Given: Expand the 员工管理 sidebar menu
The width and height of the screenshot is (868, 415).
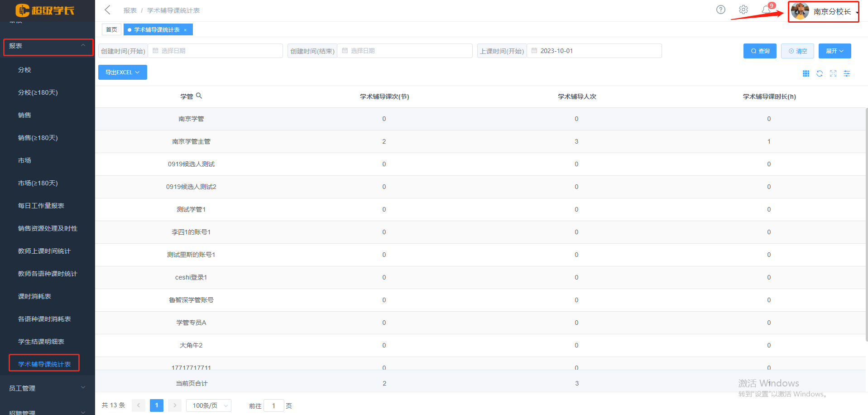Looking at the screenshot, I should (x=47, y=388).
